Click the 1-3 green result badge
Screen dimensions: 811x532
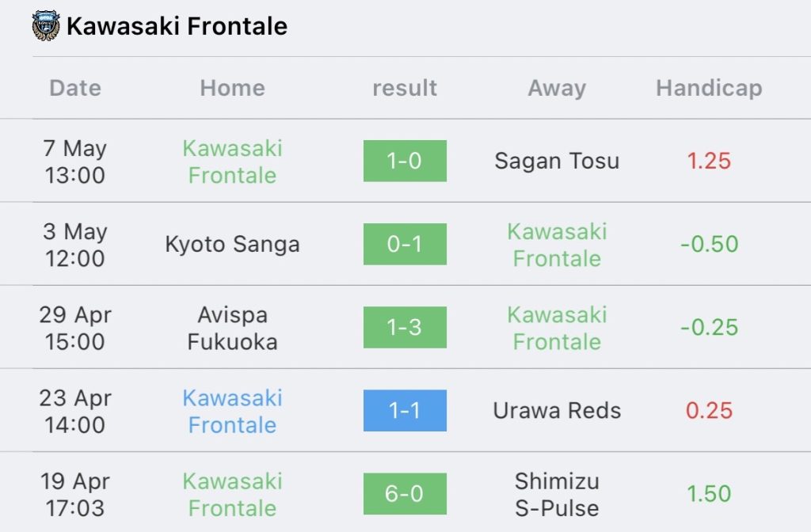pyautogui.click(x=405, y=327)
